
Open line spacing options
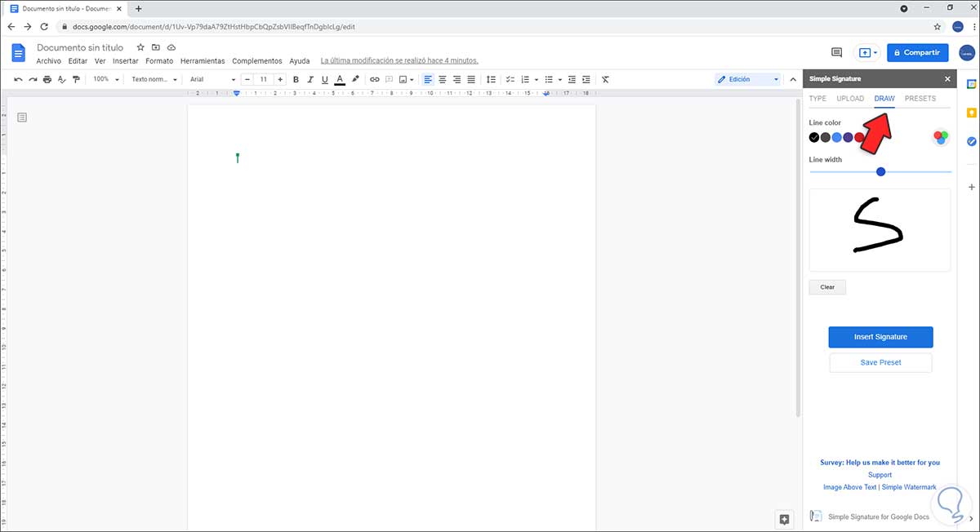point(491,79)
